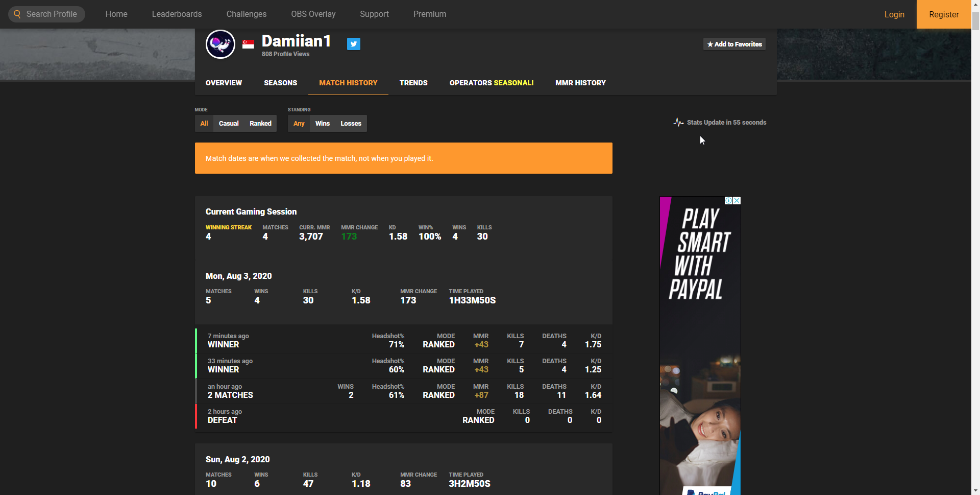
Task: Expand the 7 minutes ago Winner match
Action: (403, 341)
